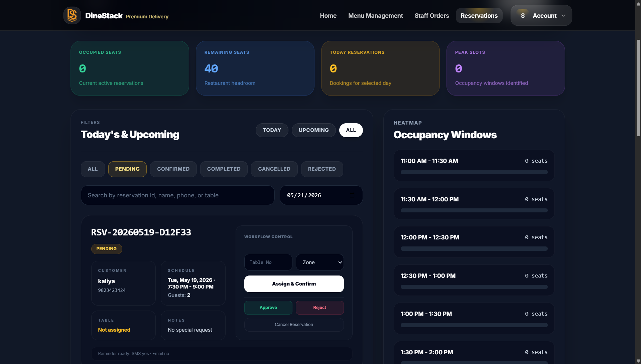Open the date picker calendar icon

[x=352, y=195]
